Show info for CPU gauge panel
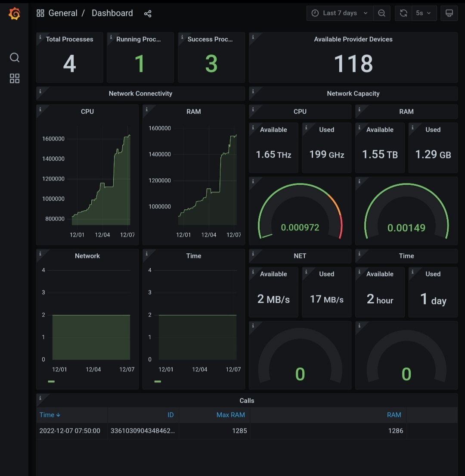The height and width of the screenshot is (476, 465). point(253,181)
